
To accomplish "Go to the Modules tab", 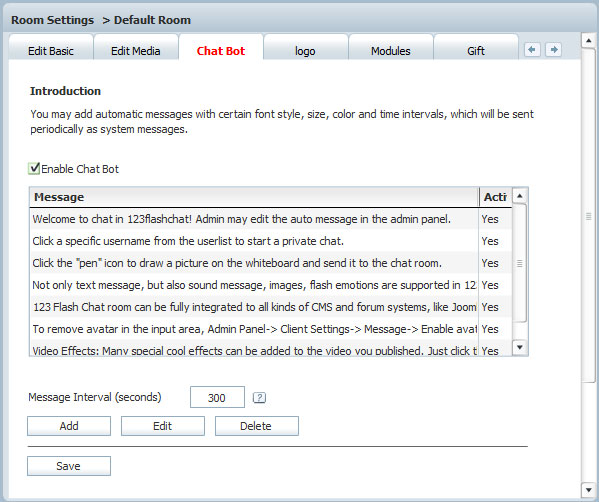I will click(x=390, y=51).
